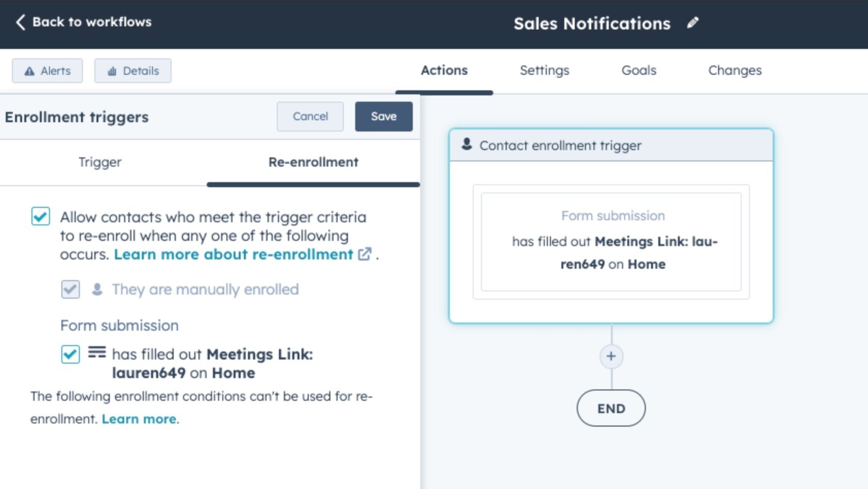Viewport: 868px width, 489px height.
Task: Click the manually enrolled checkbox
Action: point(70,289)
